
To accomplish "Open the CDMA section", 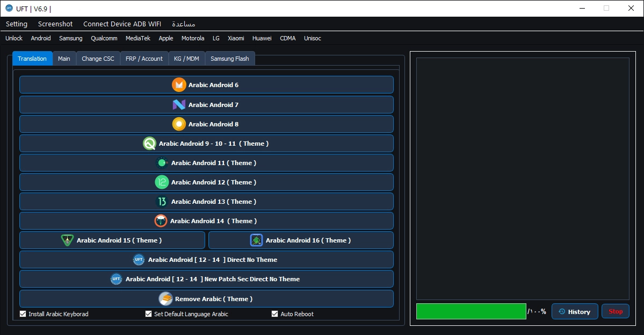I will pyautogui.click(x=287, y=38).
